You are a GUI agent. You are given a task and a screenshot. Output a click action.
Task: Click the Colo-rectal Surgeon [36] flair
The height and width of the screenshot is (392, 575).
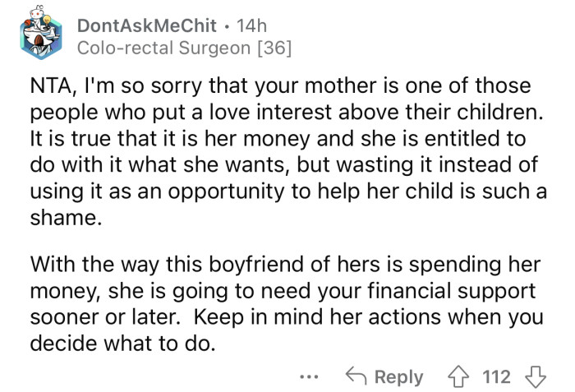click(183, 48)
